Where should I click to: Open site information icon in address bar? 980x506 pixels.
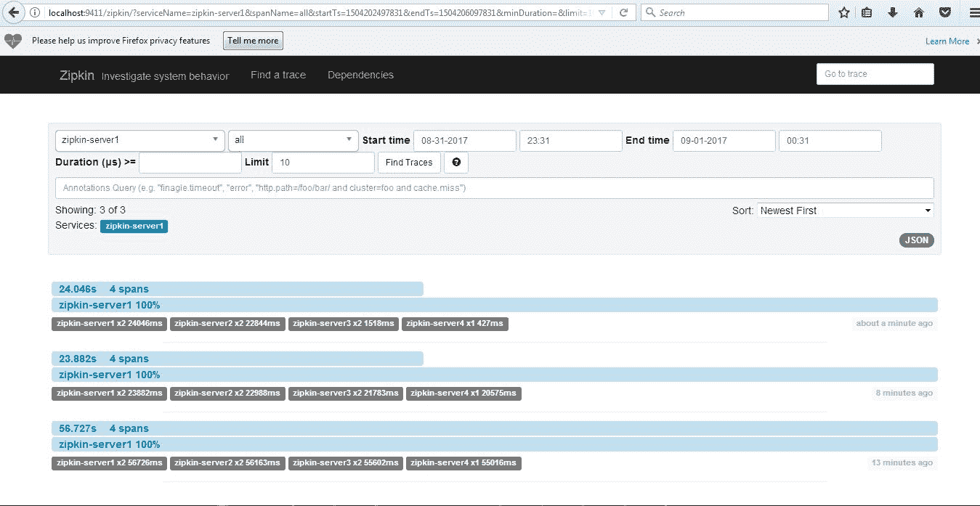35,13
